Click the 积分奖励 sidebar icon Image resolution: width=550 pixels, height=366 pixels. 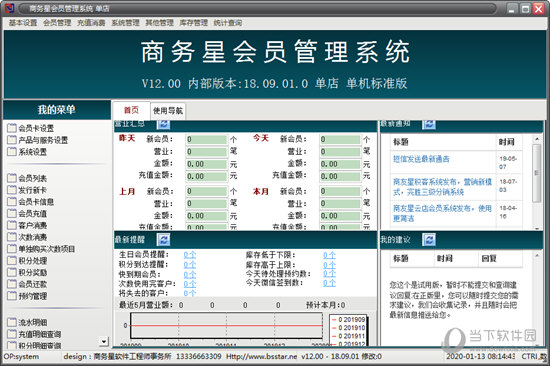click(12, 272)
